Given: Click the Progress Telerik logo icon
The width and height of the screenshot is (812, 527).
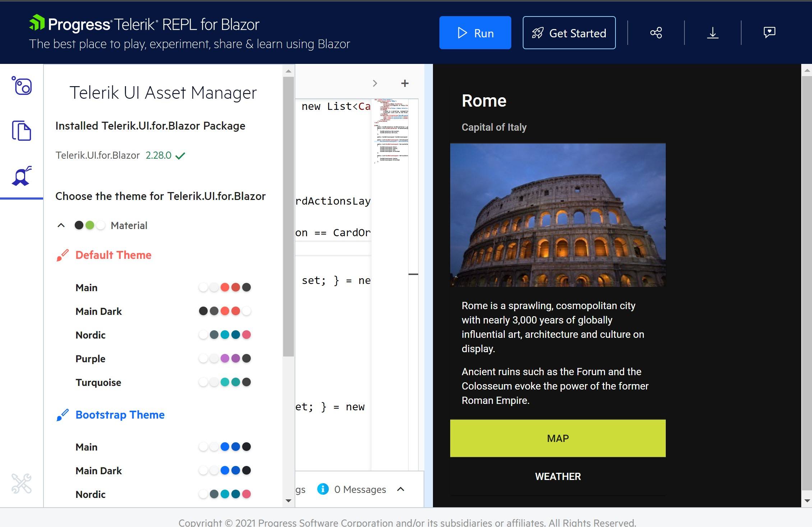Looking at the screenshot, I should pos(37,23).
